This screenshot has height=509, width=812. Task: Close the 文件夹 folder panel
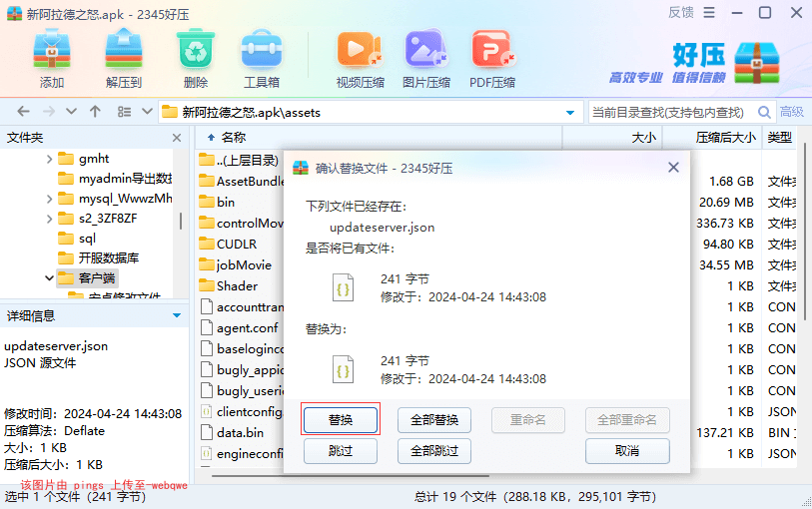tap(177, 138)
